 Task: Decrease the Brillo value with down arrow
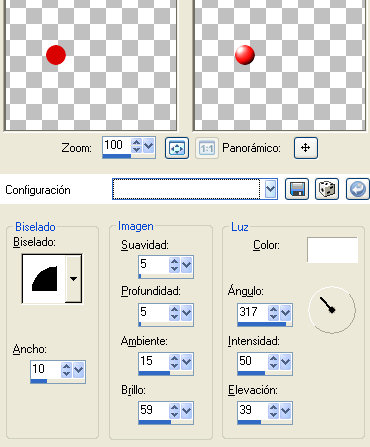(174, 414)
